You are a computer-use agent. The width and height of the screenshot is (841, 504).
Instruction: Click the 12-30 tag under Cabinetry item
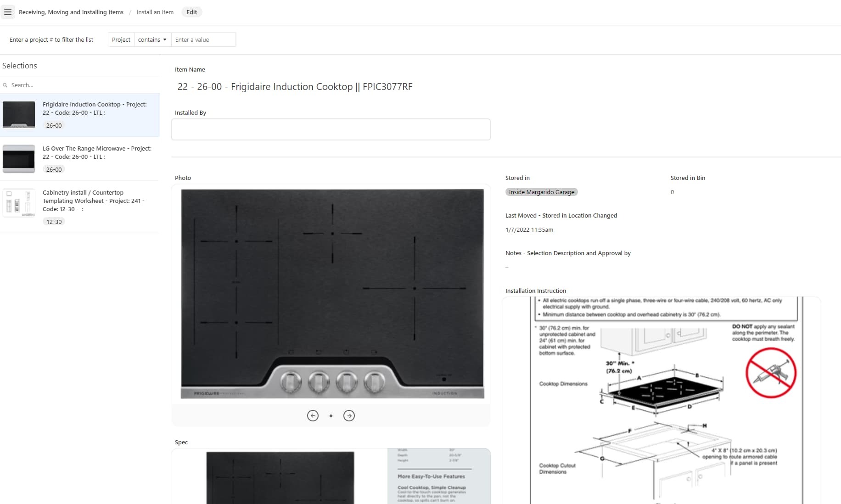point(54,222)
